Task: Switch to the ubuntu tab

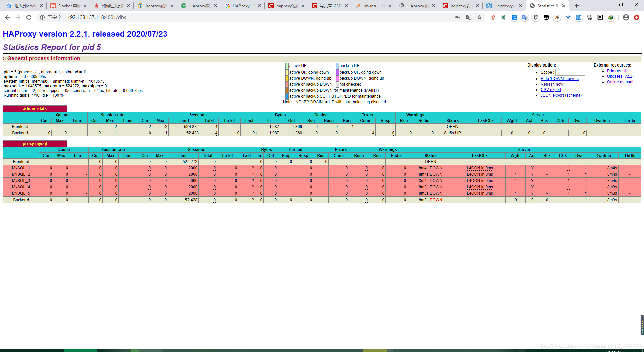Action: (374, 6)
